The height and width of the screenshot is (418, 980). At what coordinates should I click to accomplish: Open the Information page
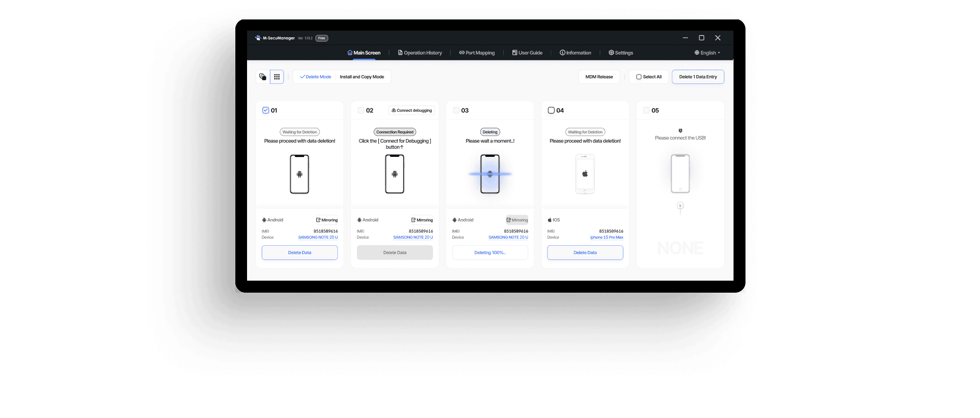(x=575, y=53)
